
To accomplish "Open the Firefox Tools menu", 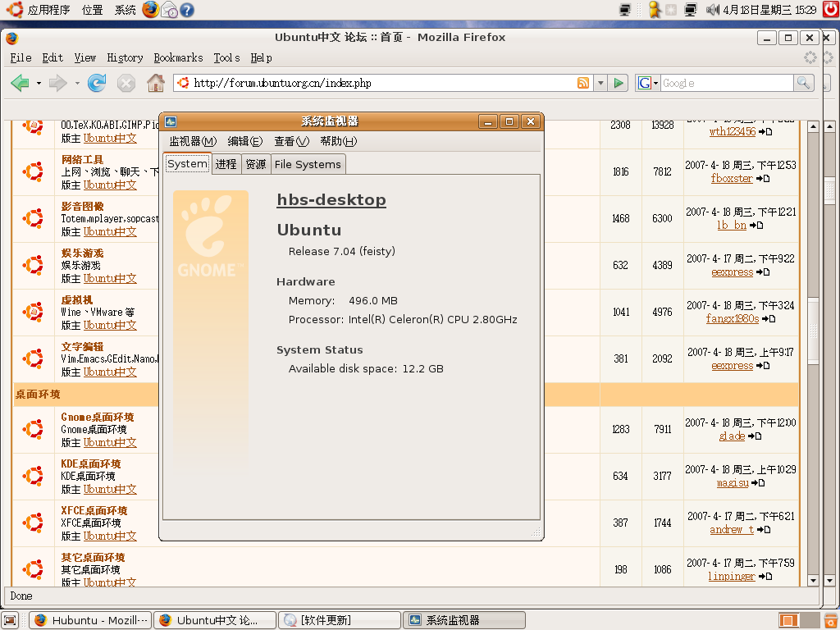I will coord(226,58).
